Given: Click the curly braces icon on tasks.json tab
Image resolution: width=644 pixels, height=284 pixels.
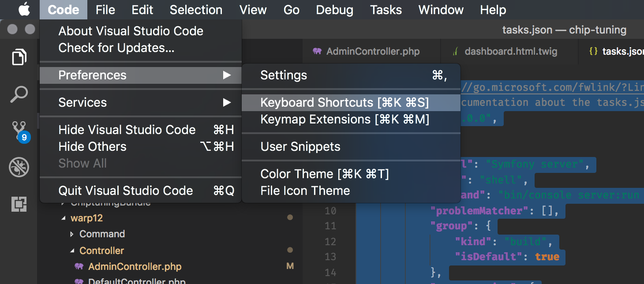Looking at the screenshot, I should [593, 52].
